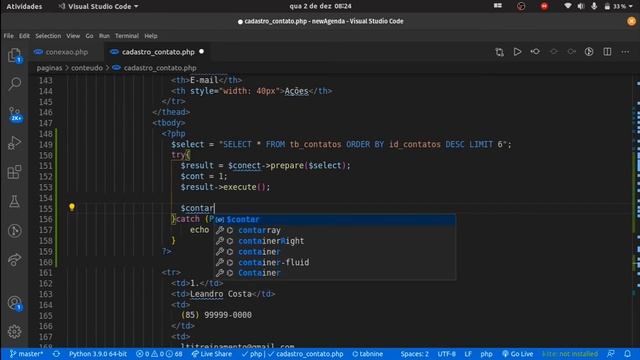Click kite: not installed status item
The image size is (640, 360).
(570, 354)
